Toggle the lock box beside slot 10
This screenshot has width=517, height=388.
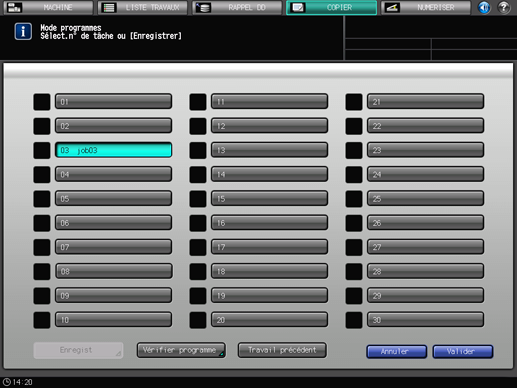(x=42, y=320)
